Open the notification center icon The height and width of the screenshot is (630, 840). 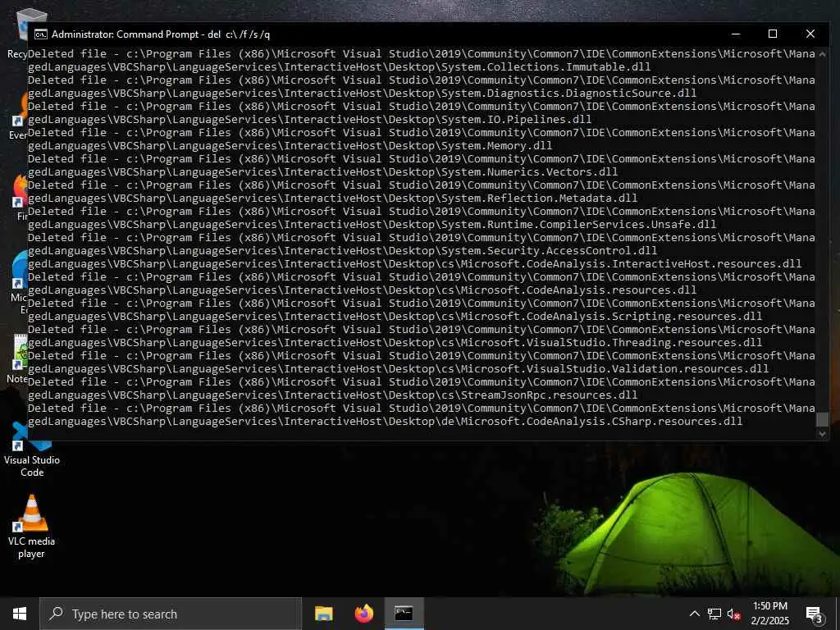click(815, 614)
